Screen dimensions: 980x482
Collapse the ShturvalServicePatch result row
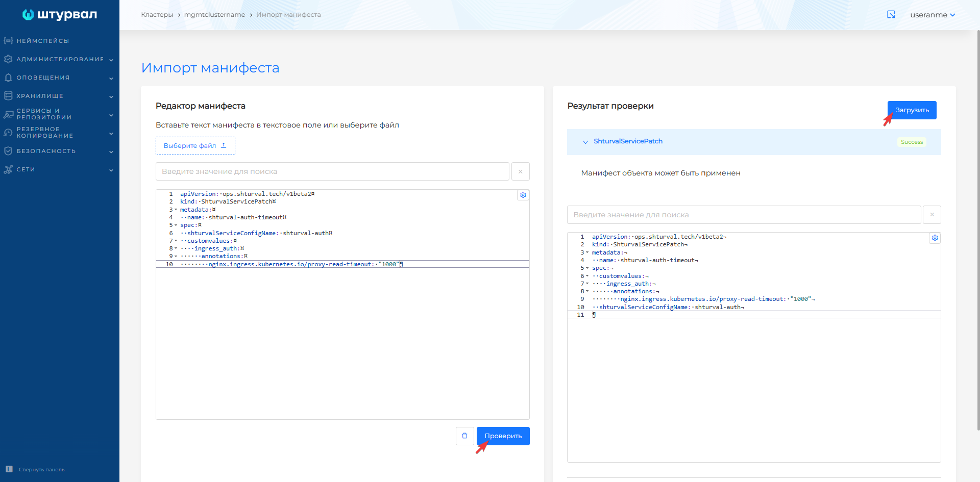click(x=585, y=142)
